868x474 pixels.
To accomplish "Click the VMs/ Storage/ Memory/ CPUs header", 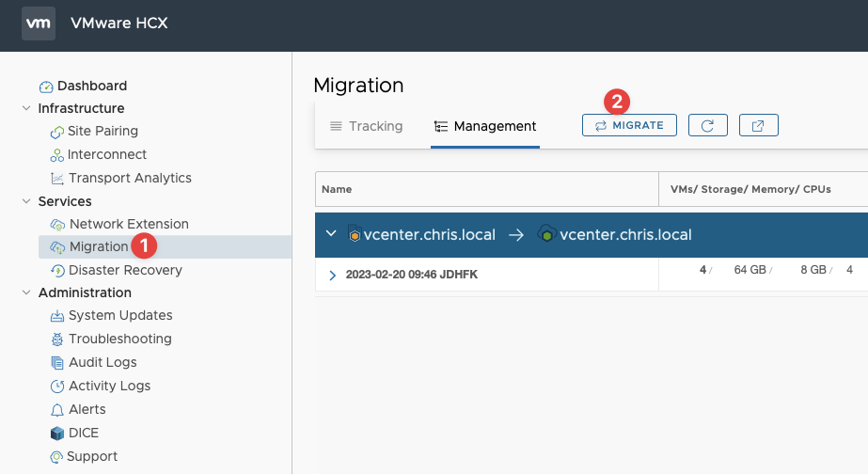I will (x=750, y=189).
